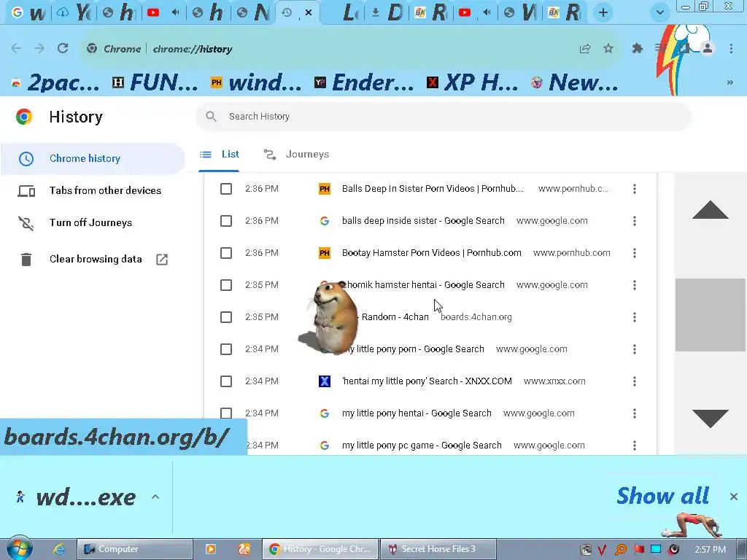This screenshot has width=747, height=560.
Task: Open the tab search chevron dropdown
Action: [x=659, y=13]
